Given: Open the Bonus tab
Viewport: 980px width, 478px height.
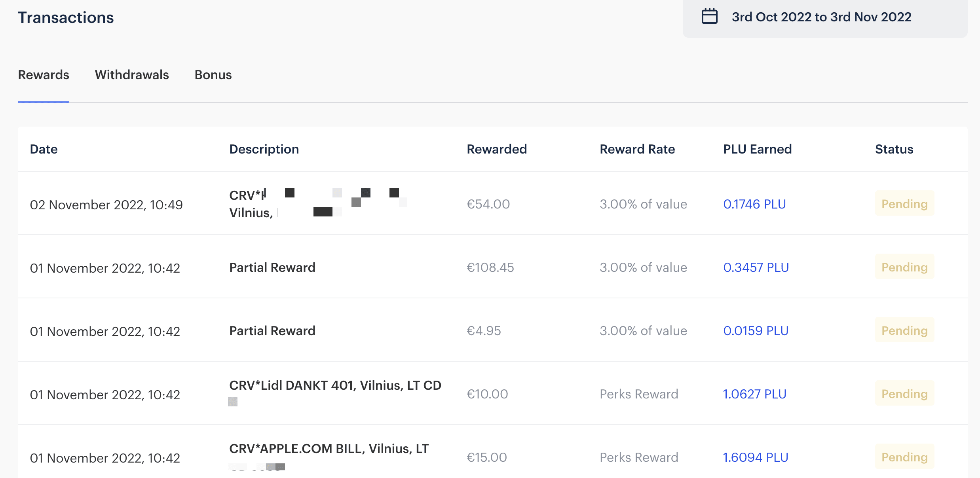Looking at the screenshot, I should [x=213, y=75].
